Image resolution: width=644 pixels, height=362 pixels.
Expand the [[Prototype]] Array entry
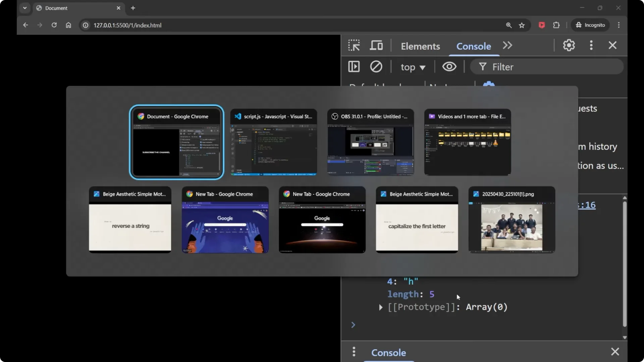click(381, 307)
